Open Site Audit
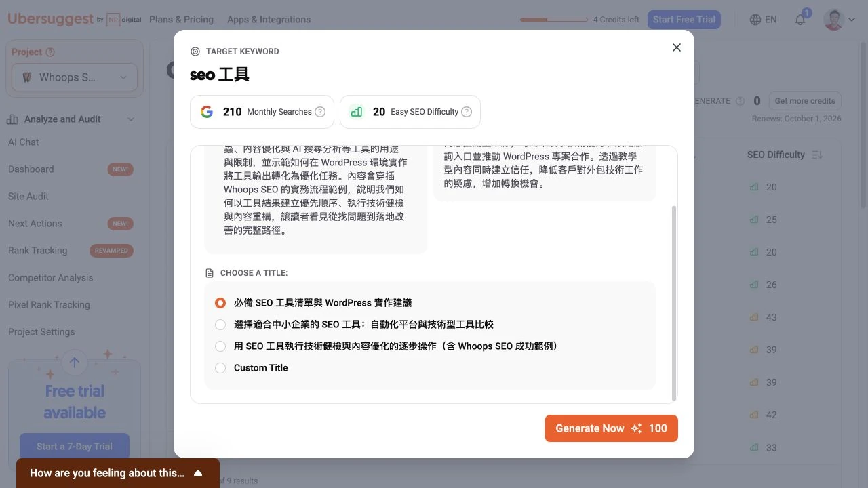The height and width of the screenshot is (488, 868). point(28,197)
